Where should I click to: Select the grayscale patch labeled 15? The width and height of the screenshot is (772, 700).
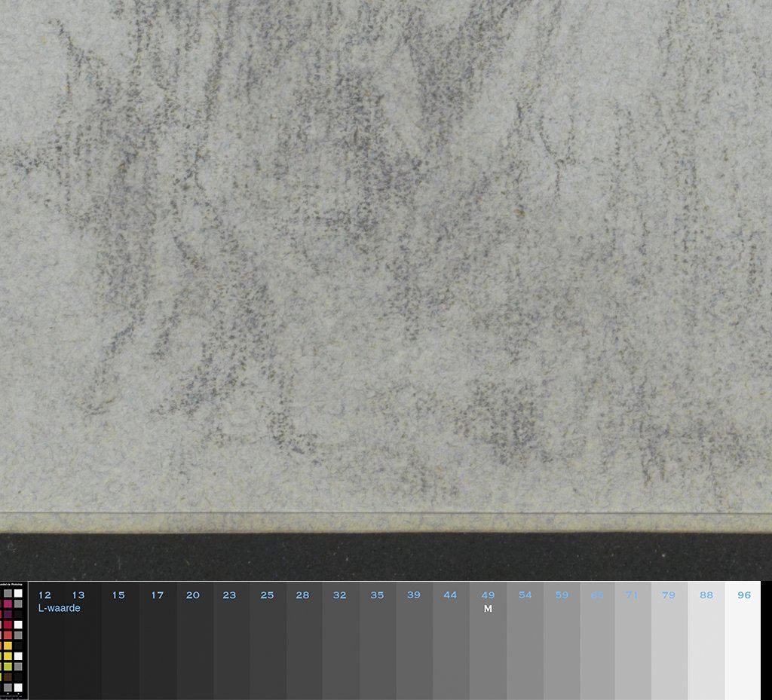(x=119, y=648)
